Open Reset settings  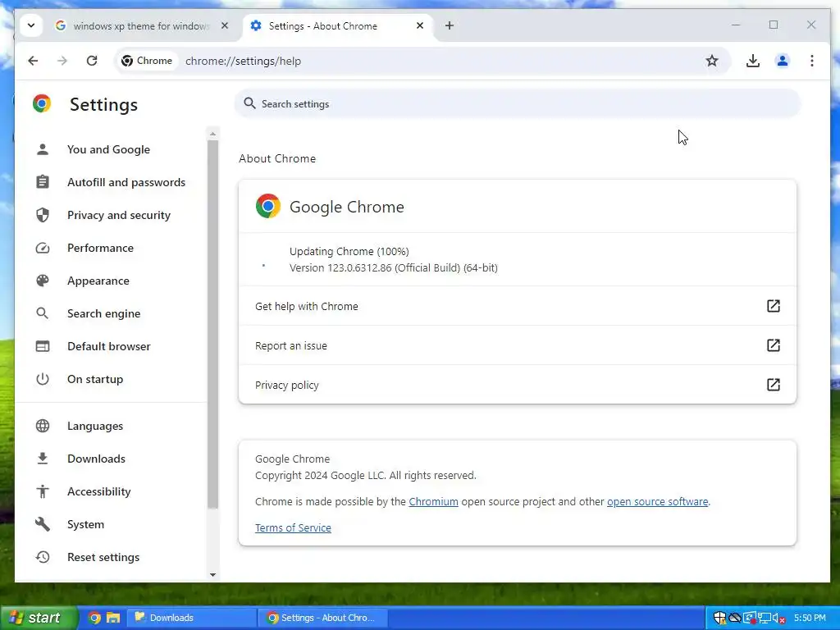click(x=103, y=557)
